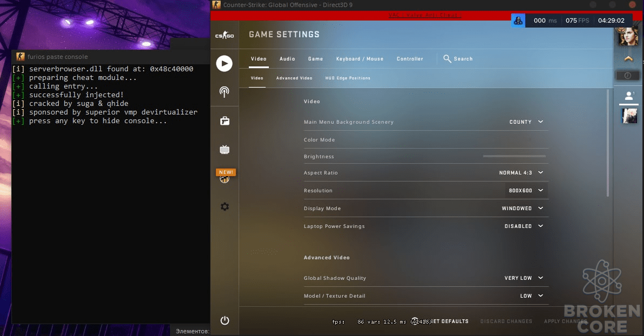Click the CS:GO logo in the sidebar

coord(224,35)
